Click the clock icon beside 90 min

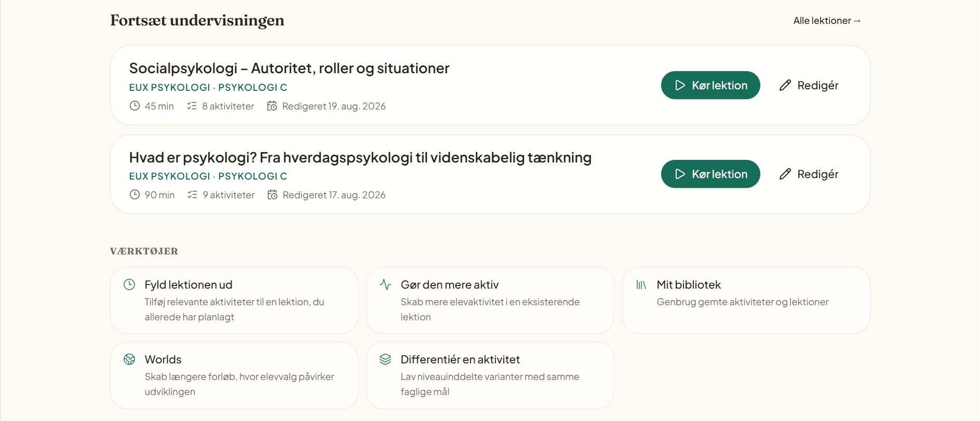(135, 195)
